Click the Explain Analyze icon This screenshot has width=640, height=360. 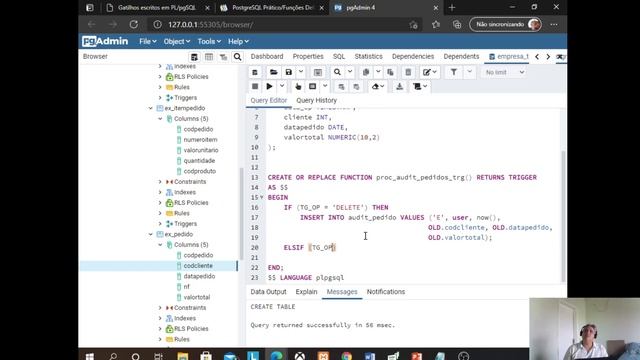(x=313, y=87)
